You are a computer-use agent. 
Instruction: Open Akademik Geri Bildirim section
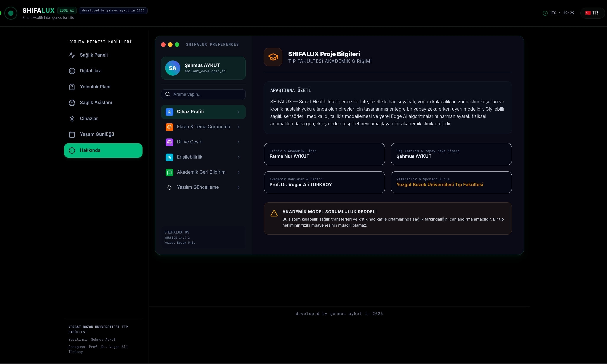(x=203, y=172)
